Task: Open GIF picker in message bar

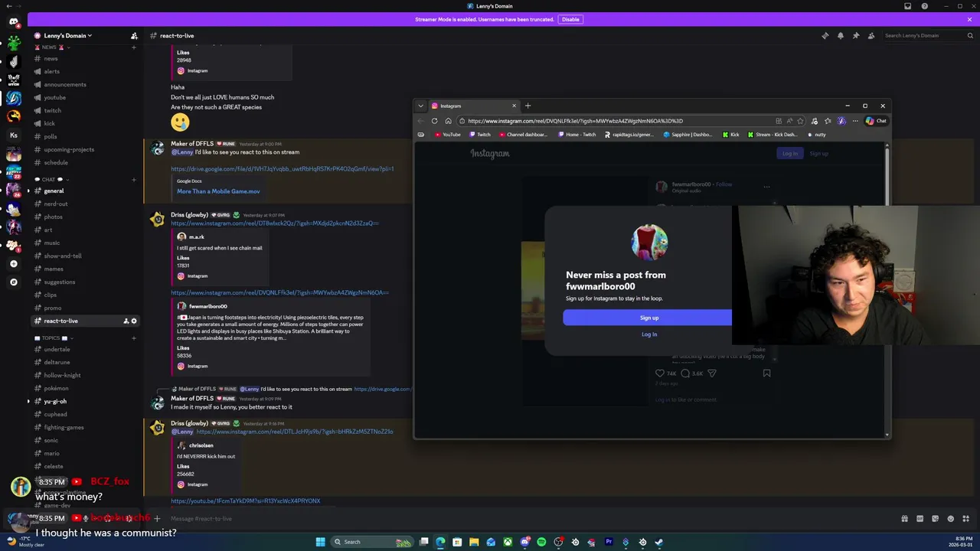Action: [920, 519]
